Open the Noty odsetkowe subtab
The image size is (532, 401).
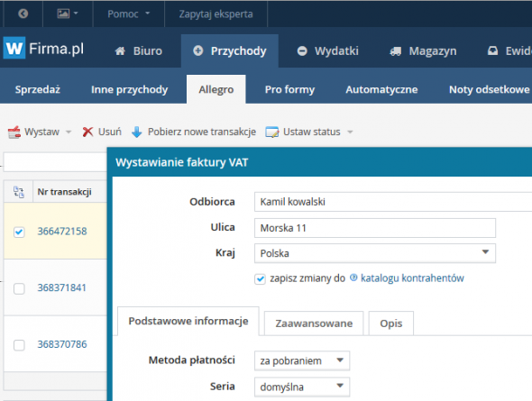(490, 89)
